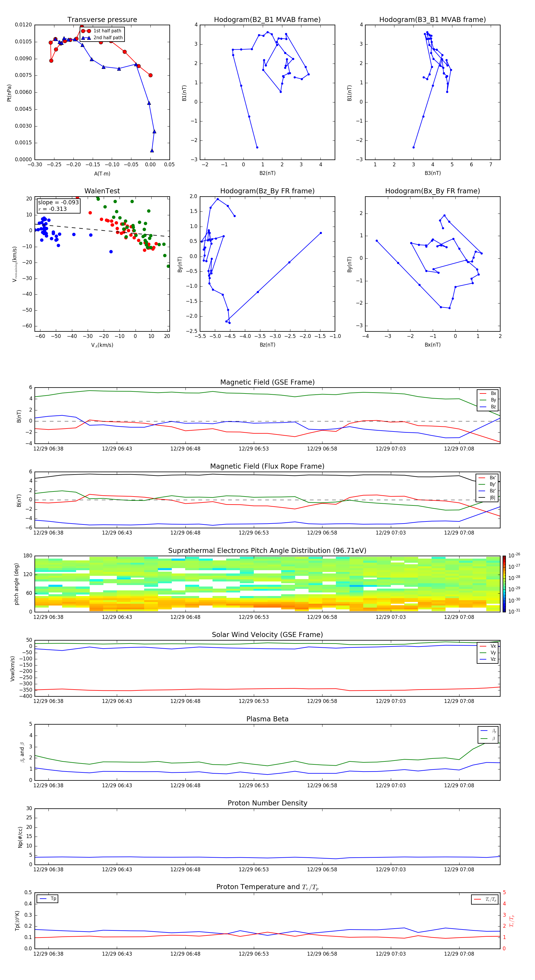Viewport: 535px width, 980px height.
Task: Click the 'Plasma Beta' plot title
Action: [x=267, y=719]
